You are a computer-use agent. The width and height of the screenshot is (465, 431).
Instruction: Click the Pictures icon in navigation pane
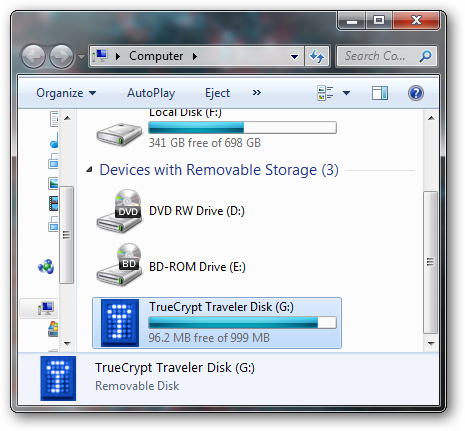tap(53, 183)
